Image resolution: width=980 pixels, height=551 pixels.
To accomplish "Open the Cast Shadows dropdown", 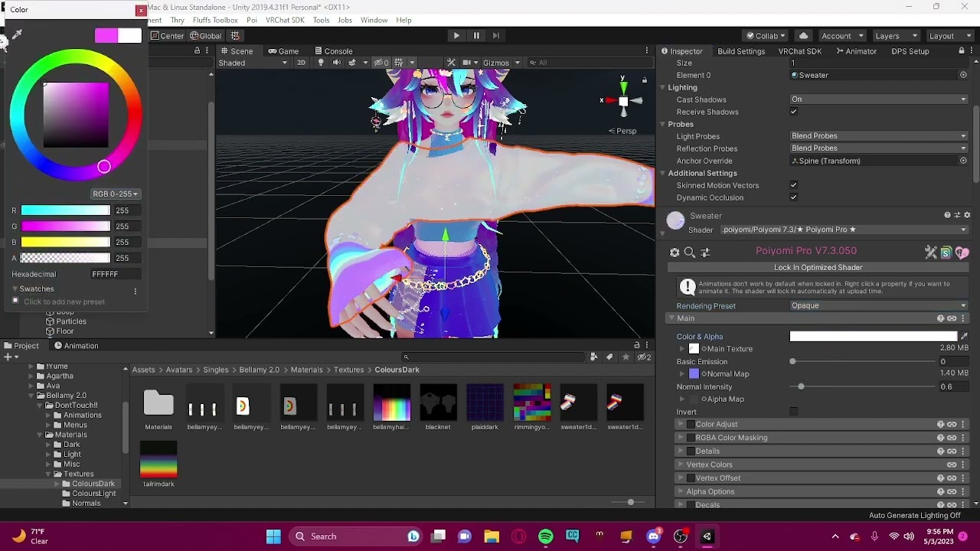I will tap(880, 99).
